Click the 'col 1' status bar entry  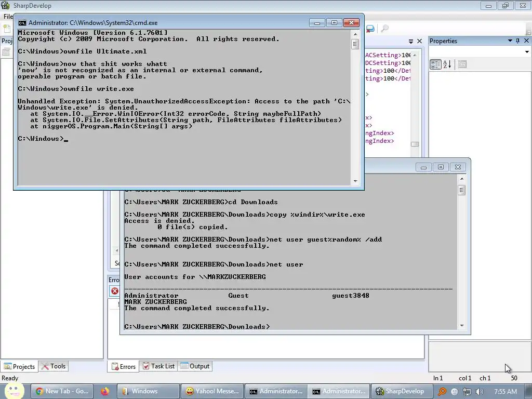(x=465, y=378)
